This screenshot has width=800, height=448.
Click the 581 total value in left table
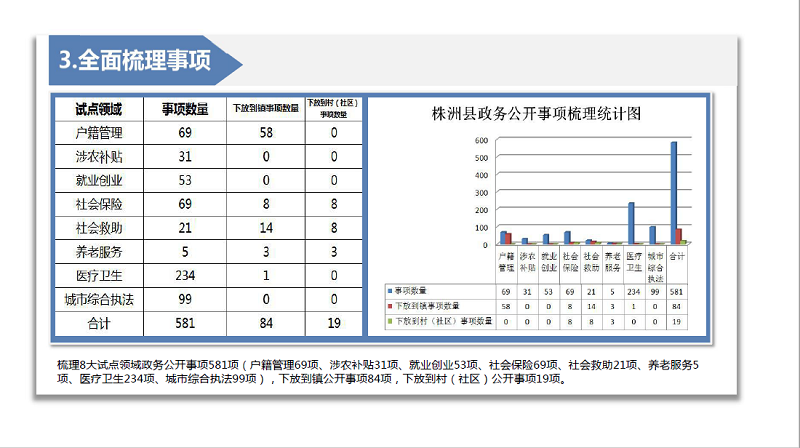coord(185,323)
